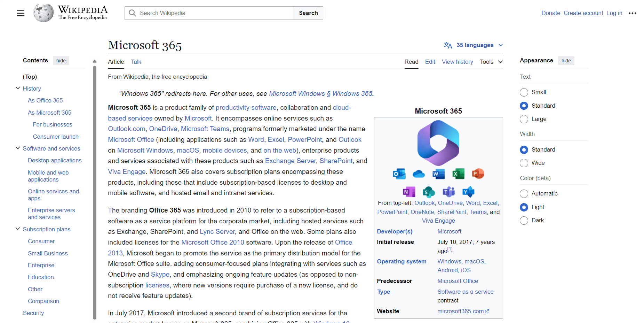Click the Search button
Screen dimensions: 644x323
[x=308, y=13]
